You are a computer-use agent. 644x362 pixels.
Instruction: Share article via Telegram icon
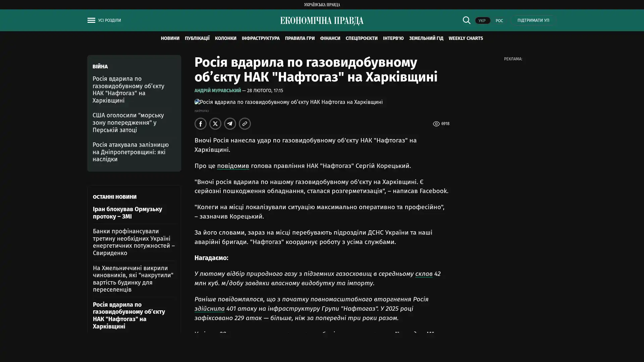(x=230, y=124)
